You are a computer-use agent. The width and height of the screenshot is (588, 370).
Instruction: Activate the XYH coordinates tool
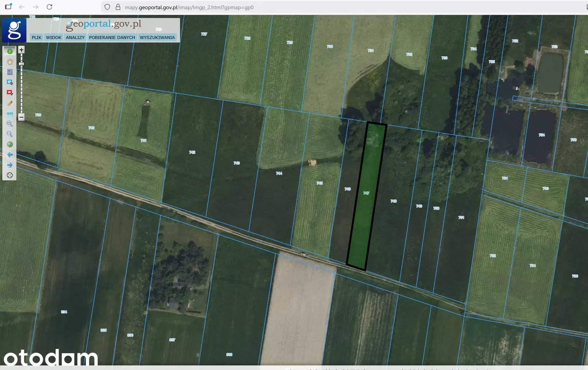tap(10, 113)
